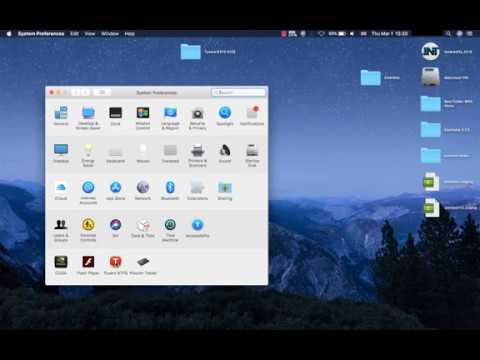The width and height of the screenshot is (480, 360).
Task: Open the Flash Player preferences pane
Action: click(88, 265)
